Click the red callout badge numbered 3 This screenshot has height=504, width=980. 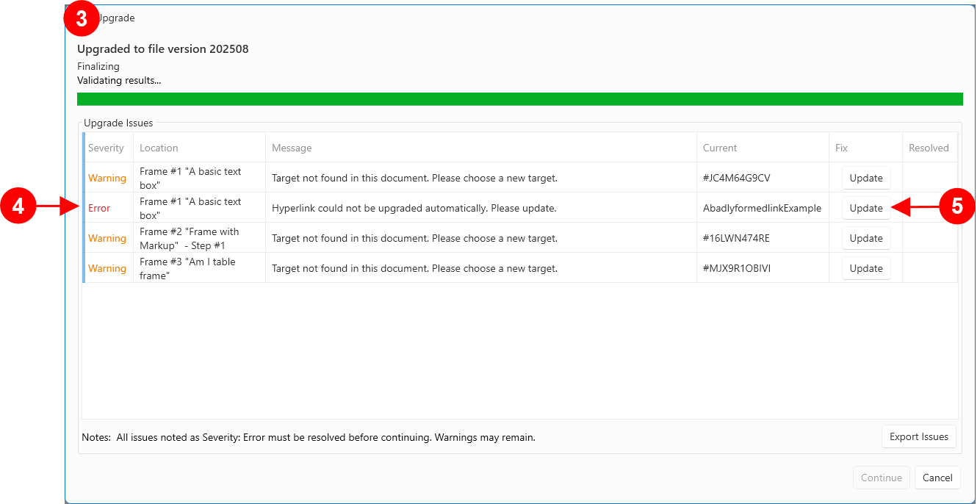coord(82,18)
